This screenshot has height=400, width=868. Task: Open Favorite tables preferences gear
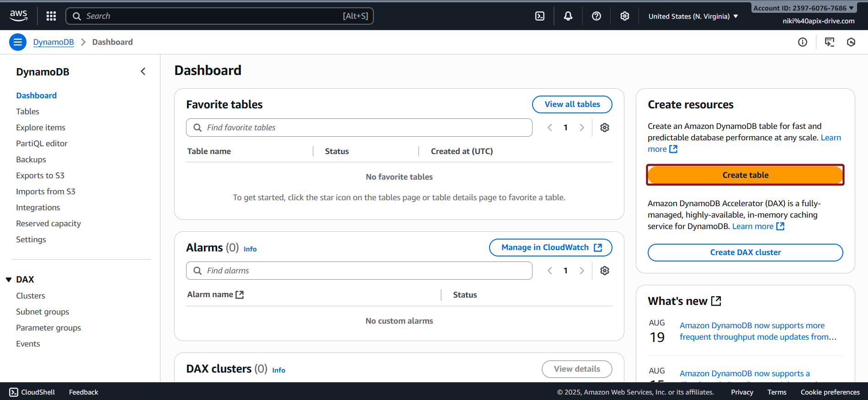pos(605,128)
